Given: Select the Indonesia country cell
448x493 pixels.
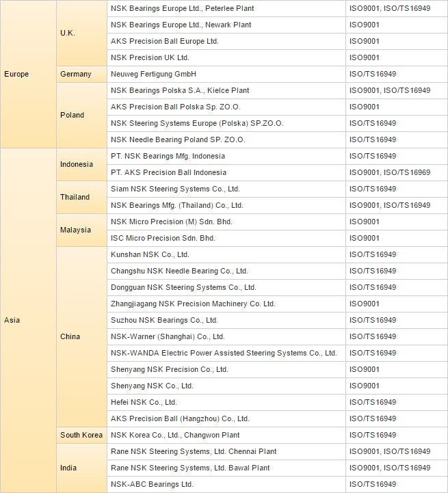Looking at the screenshot, I should [77, 164].
